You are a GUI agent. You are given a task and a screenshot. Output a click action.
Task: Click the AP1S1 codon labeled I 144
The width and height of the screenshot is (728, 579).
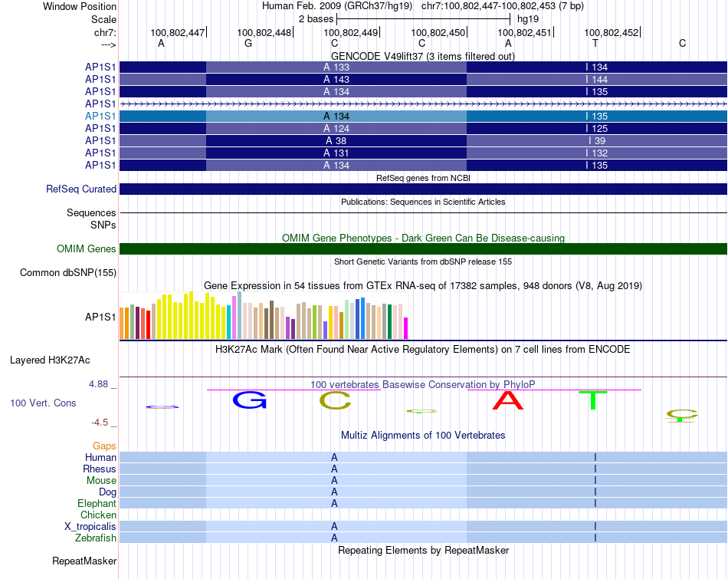(x=597, y=80)
